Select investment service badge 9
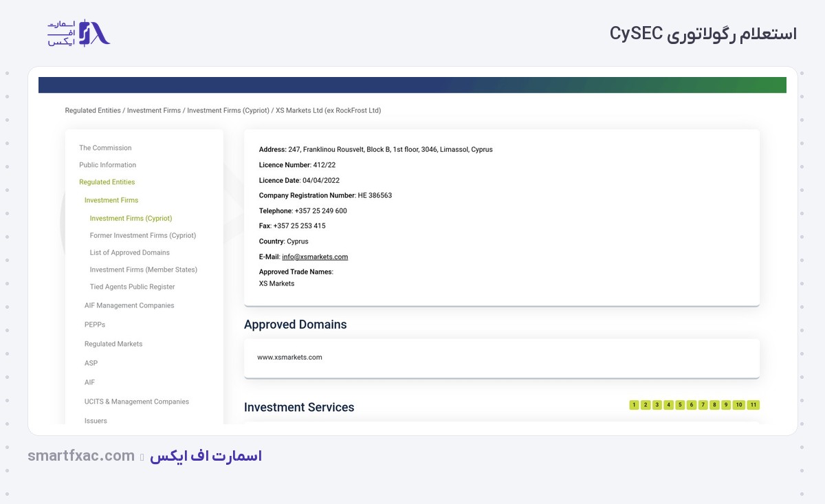 [726, 405]
